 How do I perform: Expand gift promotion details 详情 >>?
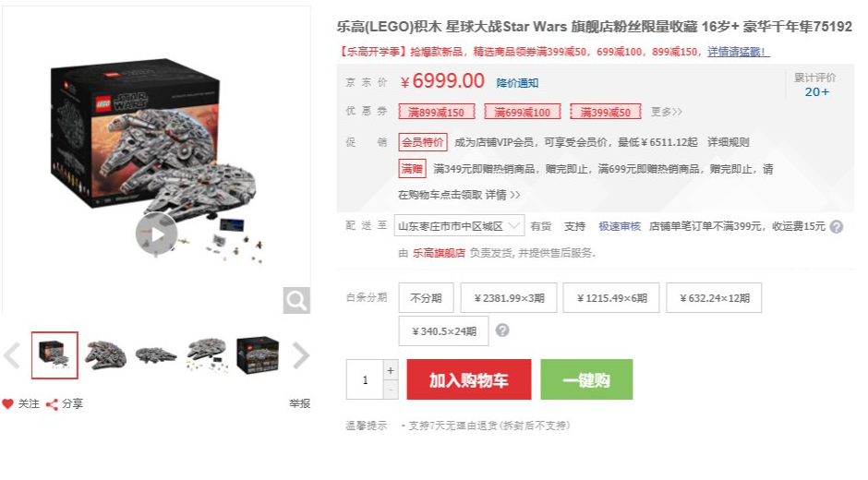coord(502,195)
